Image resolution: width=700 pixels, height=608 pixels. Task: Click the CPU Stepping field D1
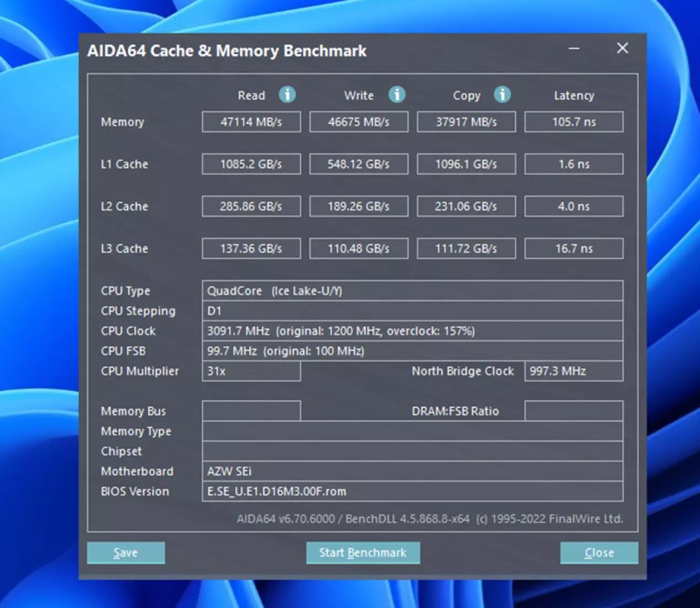[x=413, y=311]
